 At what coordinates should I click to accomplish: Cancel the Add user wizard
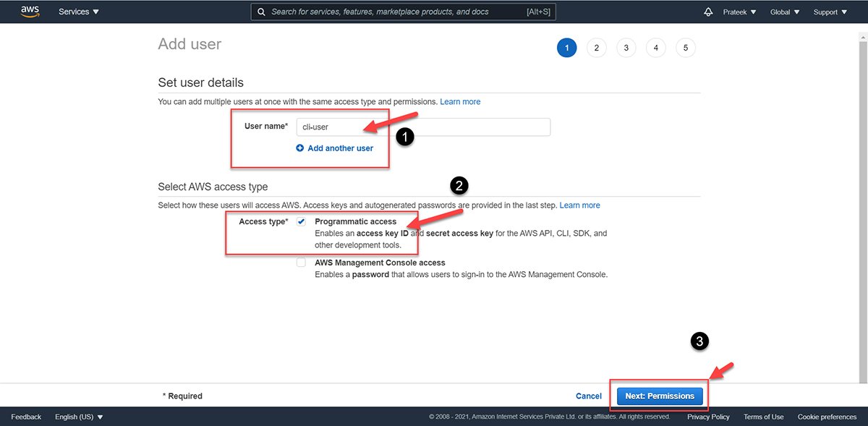588,396
